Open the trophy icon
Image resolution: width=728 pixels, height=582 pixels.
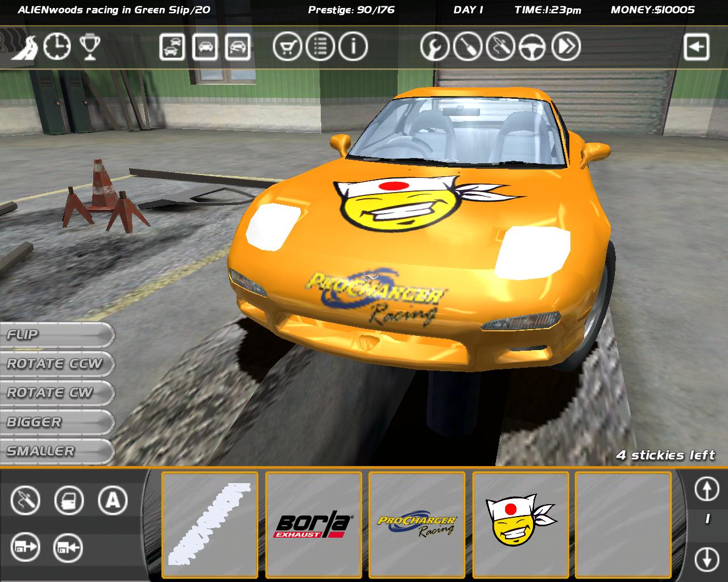point(89,47)
